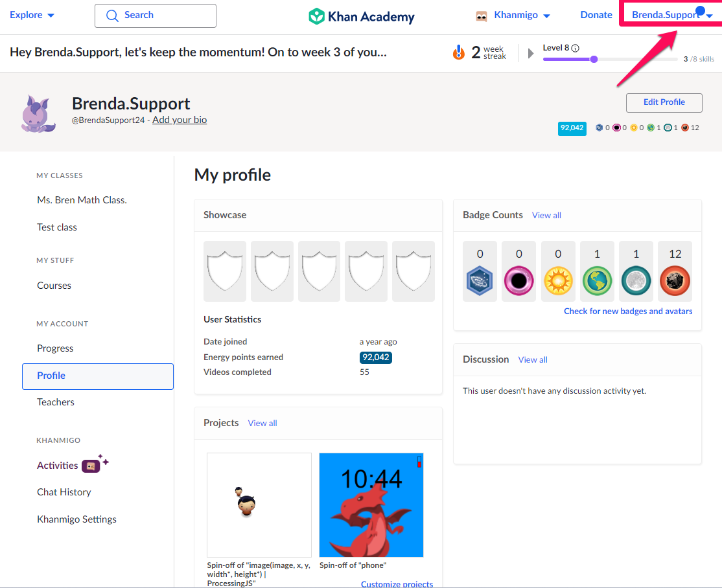Click the fifth empty showcase shield
Viewport: 722px width, 588px height.
pos(413,271)
